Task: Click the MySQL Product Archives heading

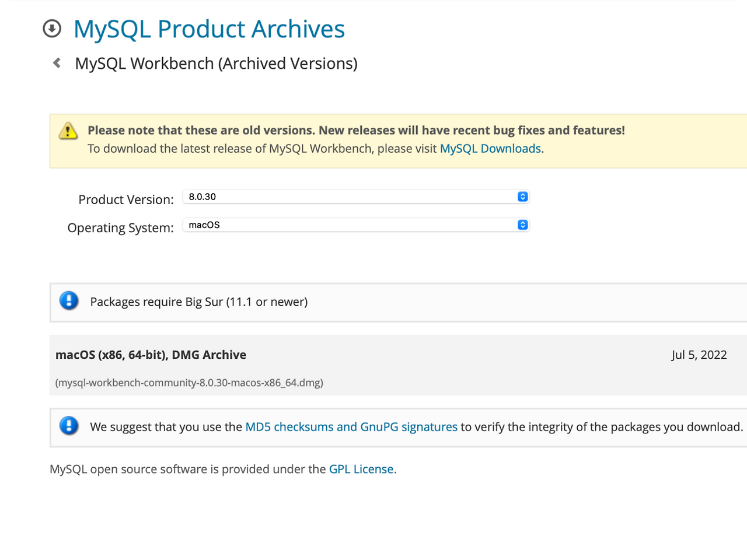Action: (209, 29)
